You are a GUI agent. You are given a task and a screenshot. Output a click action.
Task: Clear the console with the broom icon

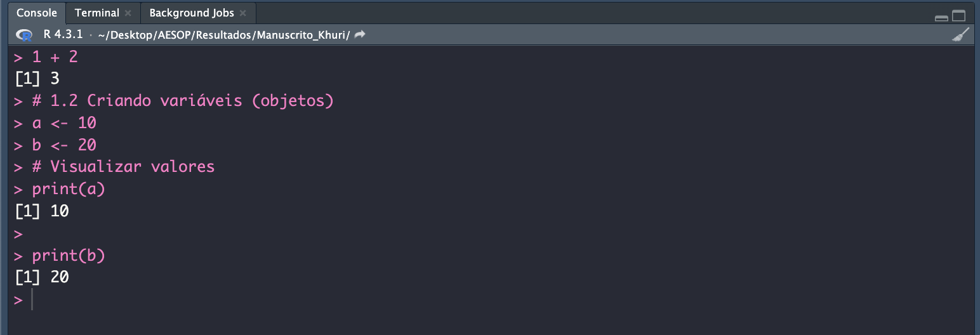click(960, 35)
